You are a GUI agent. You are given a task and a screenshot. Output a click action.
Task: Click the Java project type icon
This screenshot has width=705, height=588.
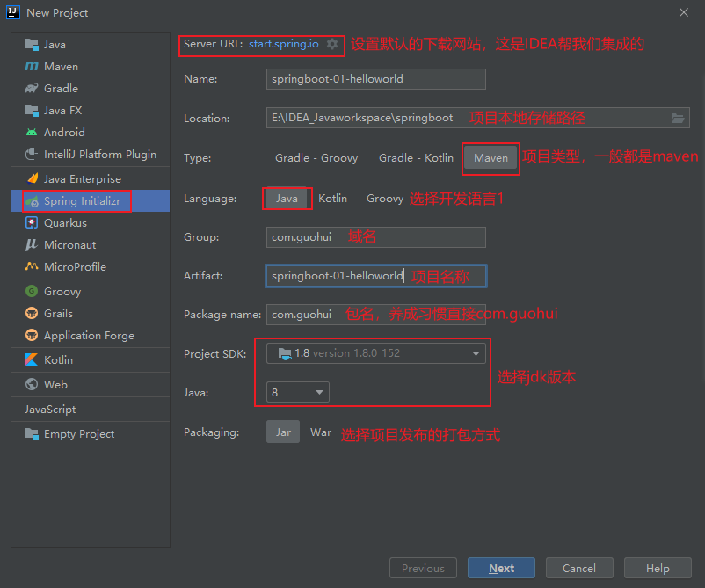click(32, 45)
